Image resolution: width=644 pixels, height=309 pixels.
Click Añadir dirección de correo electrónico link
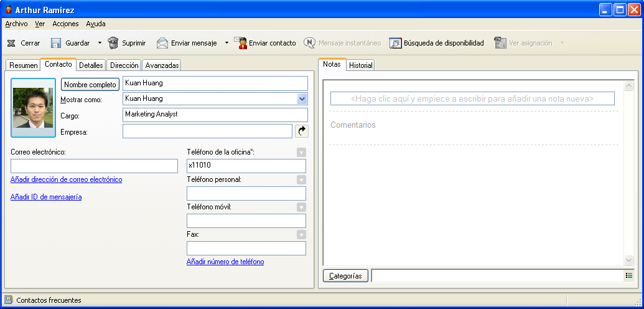point(66,179)
